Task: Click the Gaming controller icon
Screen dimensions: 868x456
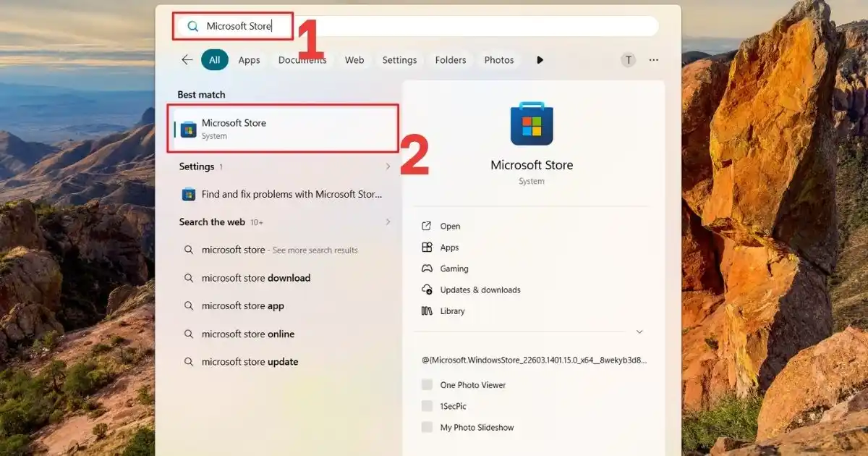Action: coord(427,269)
